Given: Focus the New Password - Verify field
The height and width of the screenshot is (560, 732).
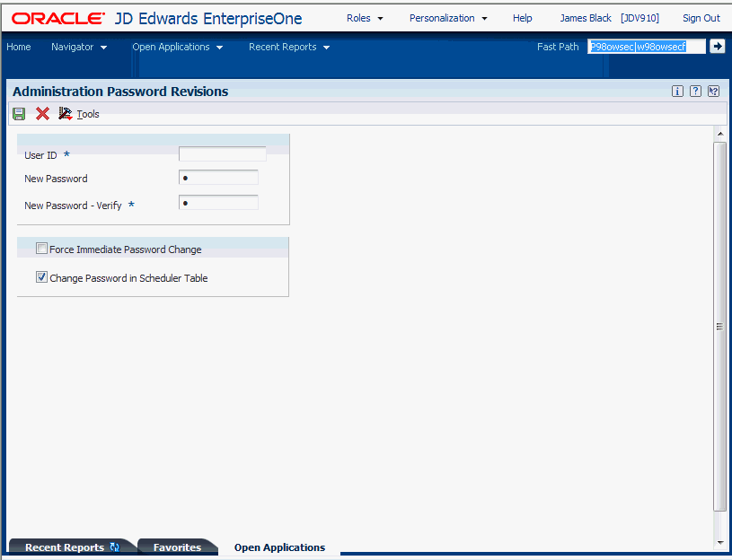Looking at the screenshot, I should 218,202.
